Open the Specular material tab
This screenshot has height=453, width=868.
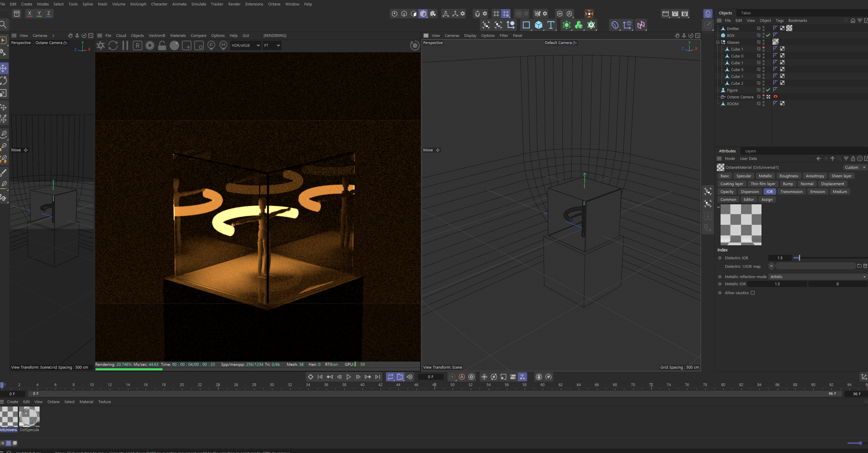pyautogui.click(x=744, y=176)
